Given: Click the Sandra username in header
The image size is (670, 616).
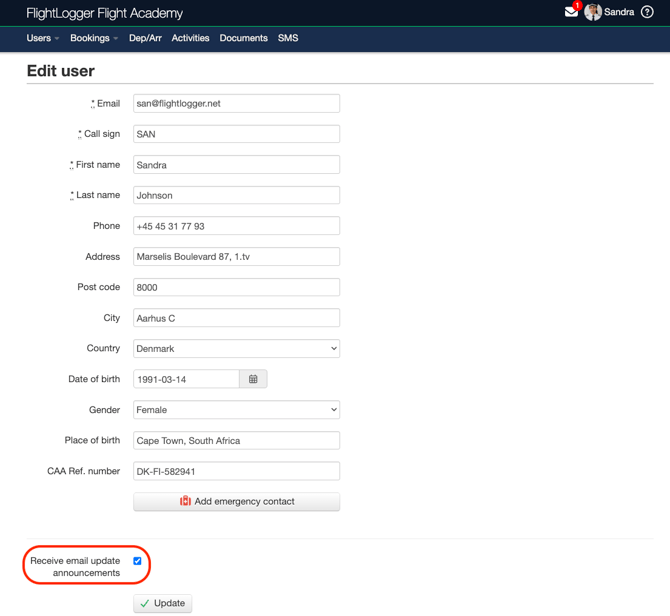Looking at the screenshot, I should (x=619, y=12).
